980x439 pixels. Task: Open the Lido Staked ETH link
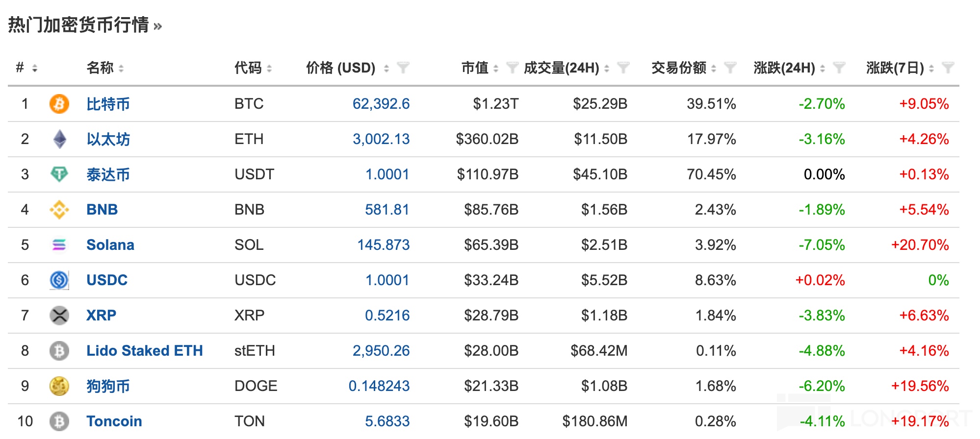point(144,351)
